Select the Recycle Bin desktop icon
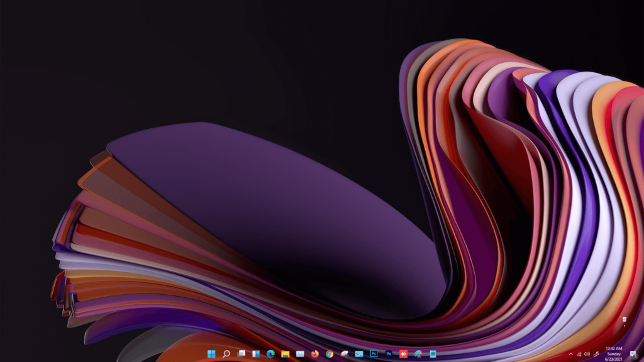 pyautogui.click(x=625, y=322)
